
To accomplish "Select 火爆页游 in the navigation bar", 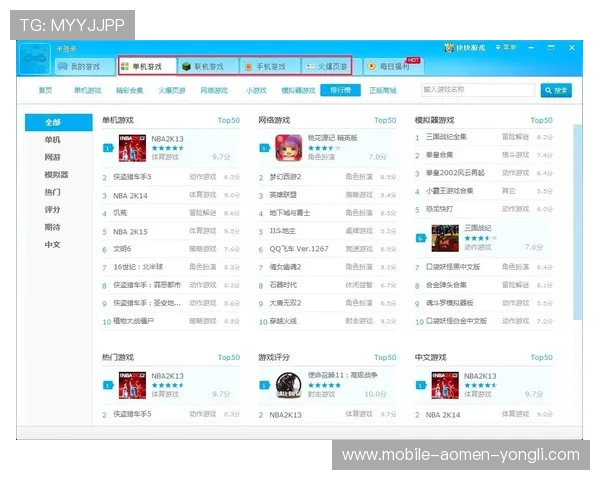I will (172, 90).
